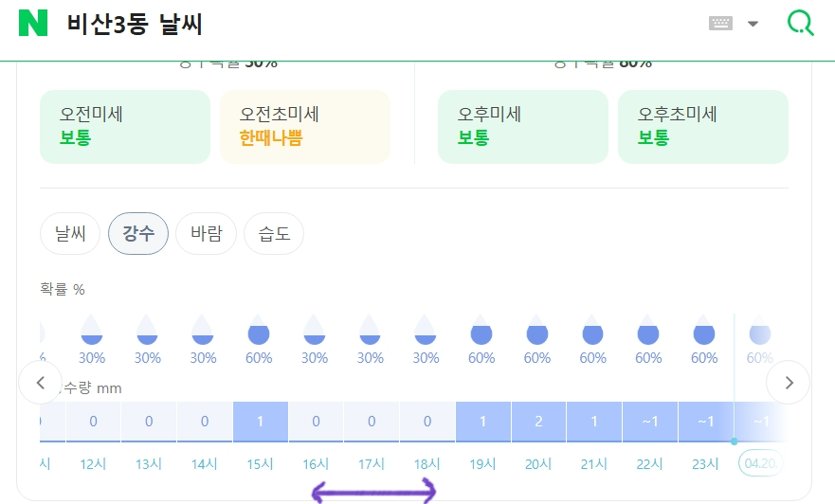Image resolution: width=835 pixels, height=504 pixels.
Task: Open the 오후초미세 보통 card
Action: point(703,127)
